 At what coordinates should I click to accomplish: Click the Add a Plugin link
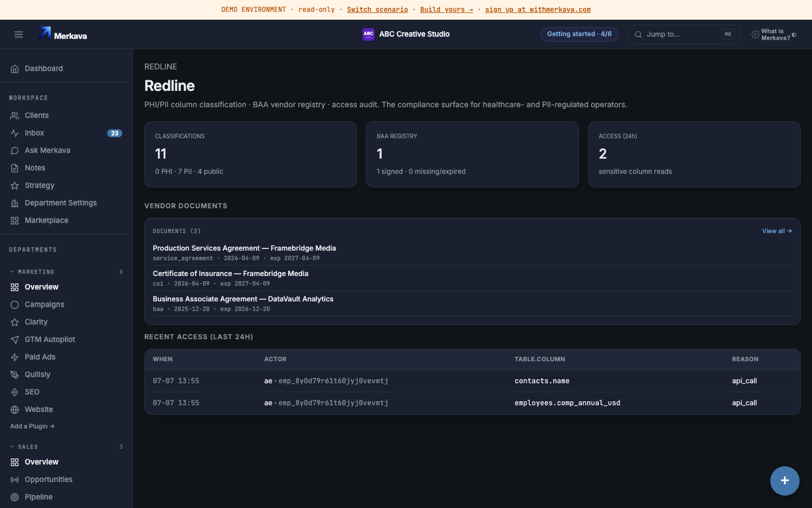pos(32,427)
